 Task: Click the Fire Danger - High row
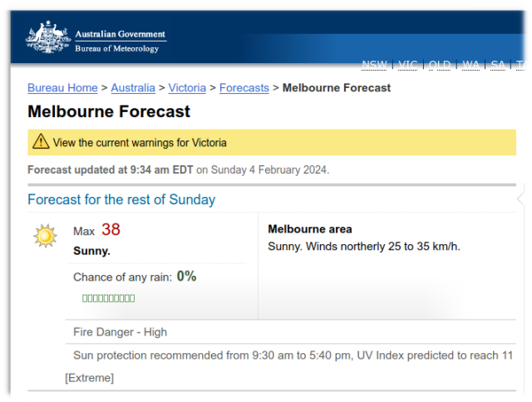click(121, 331)
